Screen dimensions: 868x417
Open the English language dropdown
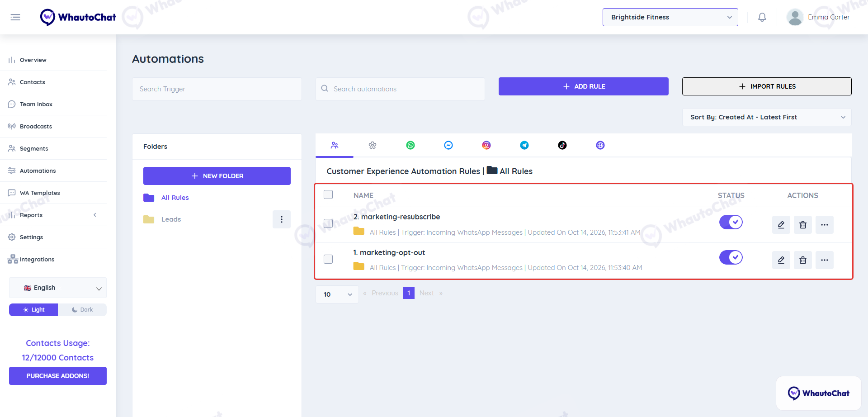(58, 288)
